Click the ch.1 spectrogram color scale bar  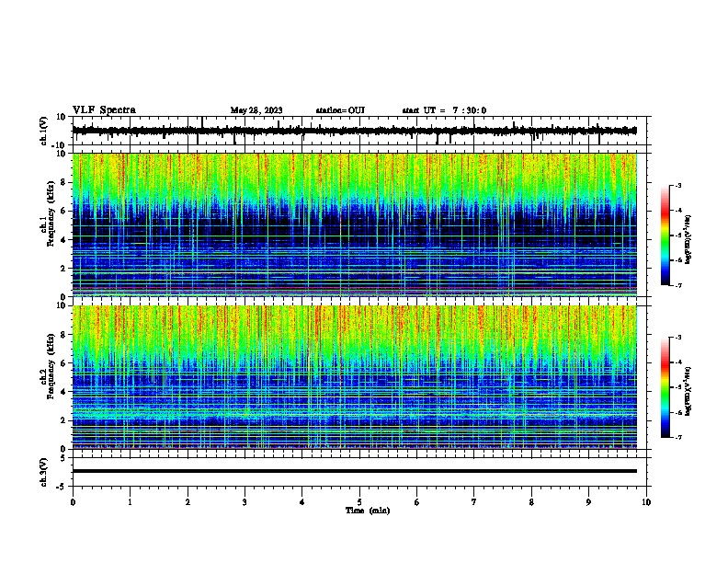665,236
